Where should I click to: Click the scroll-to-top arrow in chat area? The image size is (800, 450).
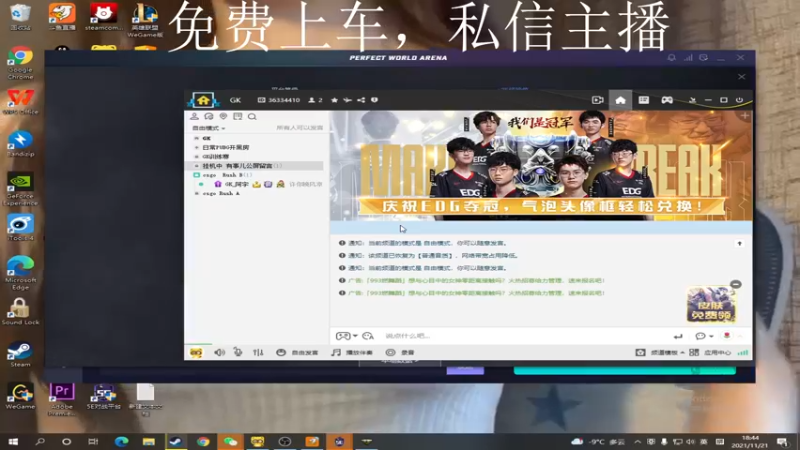pos(739,244)
